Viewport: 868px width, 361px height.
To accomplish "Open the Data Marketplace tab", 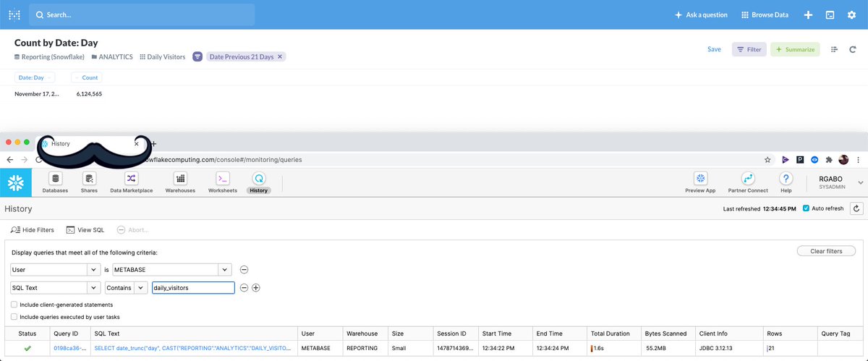I will [x=131, y=183].
